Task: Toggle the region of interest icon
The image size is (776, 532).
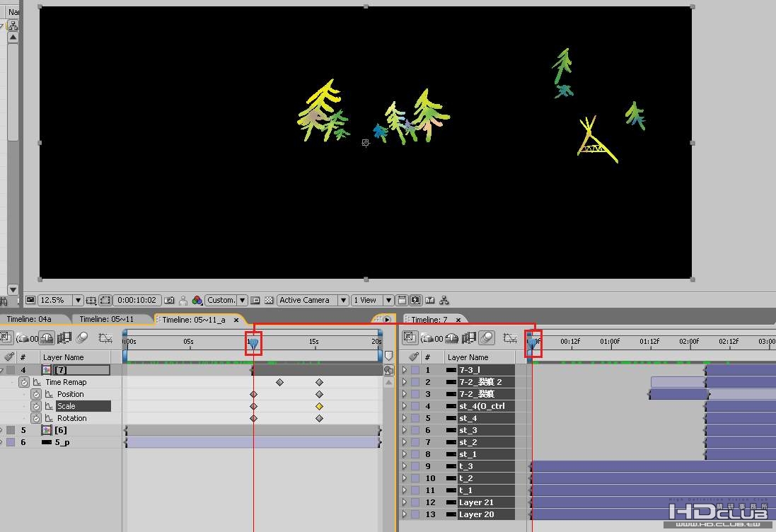Action: 105,301
